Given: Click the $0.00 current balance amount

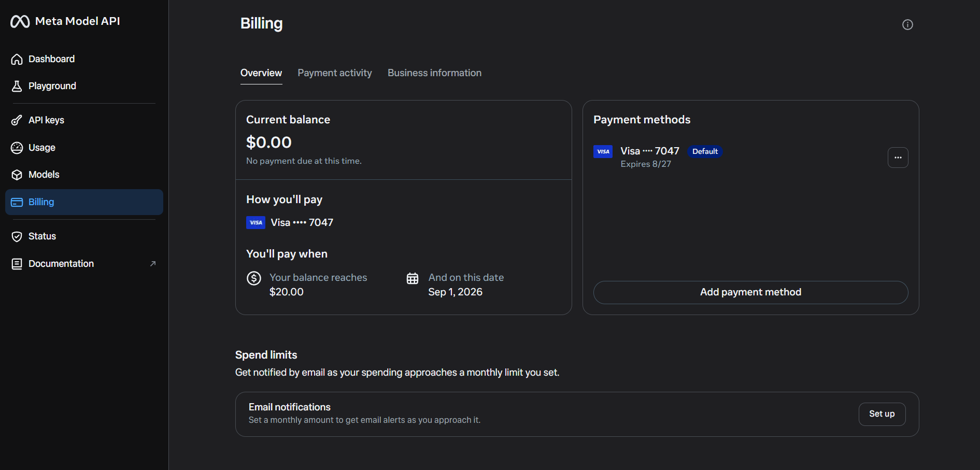Looking at the screenshot, I should tap(269, 142).
